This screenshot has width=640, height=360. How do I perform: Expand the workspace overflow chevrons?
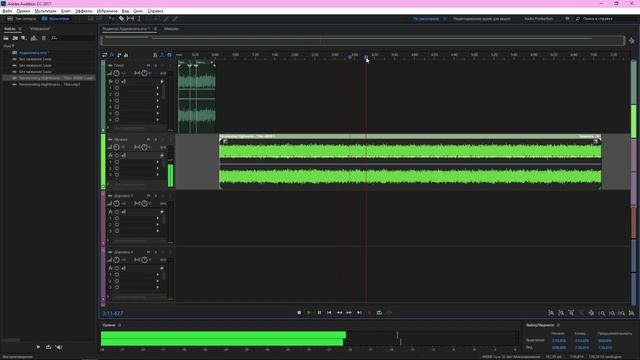point(567,19)
